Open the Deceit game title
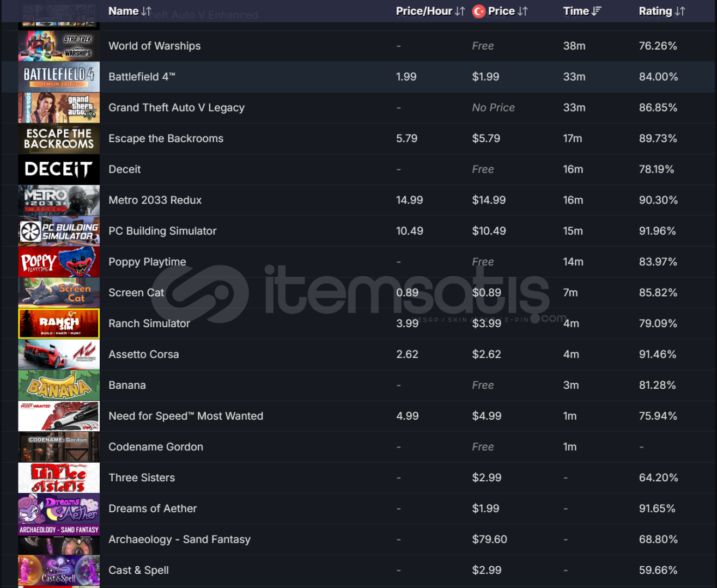This screenshot has height=588, width=717. tap(125, 169)
